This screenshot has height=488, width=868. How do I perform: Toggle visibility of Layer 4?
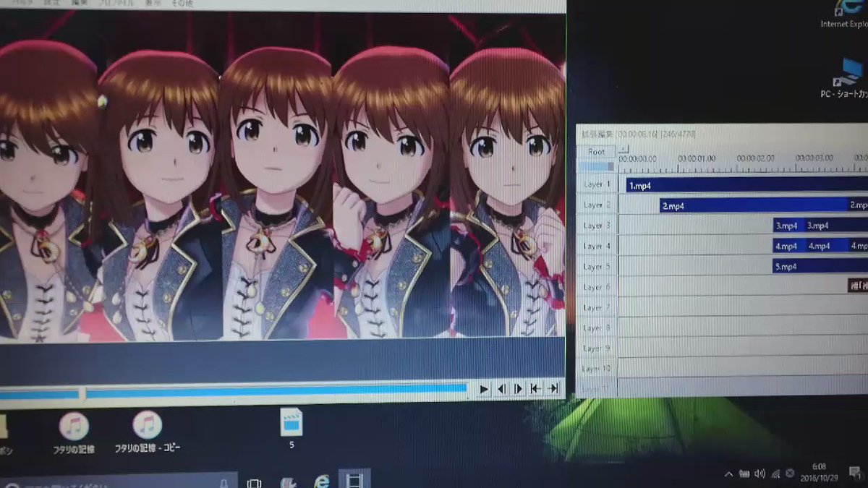point(597,246)
